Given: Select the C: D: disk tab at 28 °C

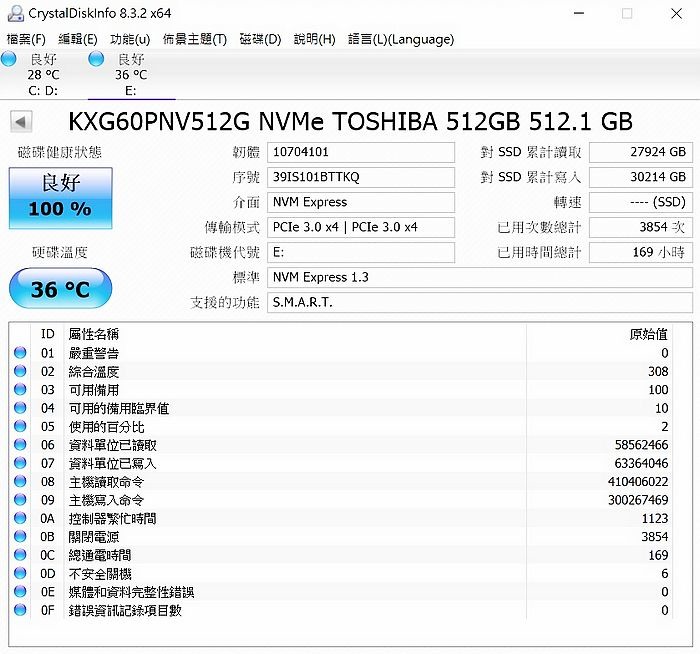Looking at the screenshot, I should [43, 75].
